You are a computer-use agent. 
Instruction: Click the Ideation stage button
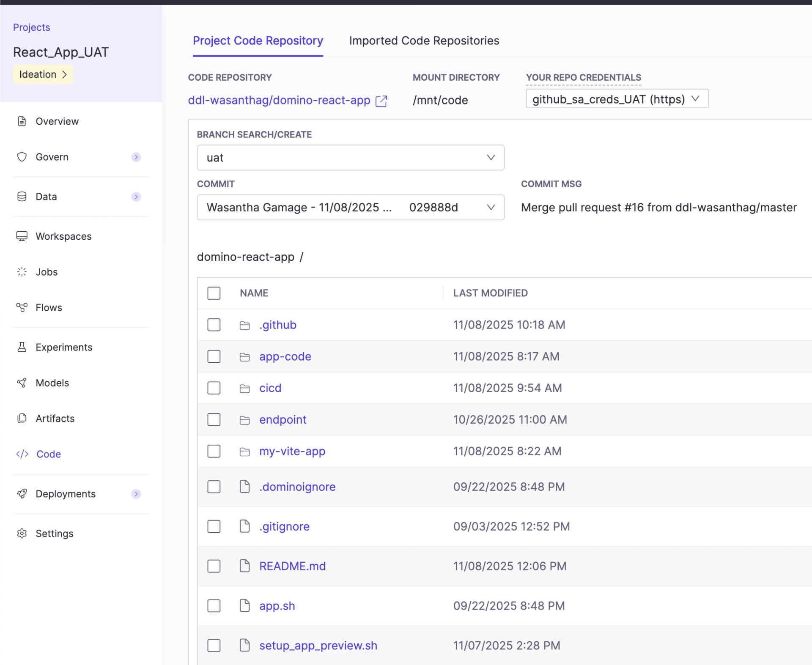(43, 74)
